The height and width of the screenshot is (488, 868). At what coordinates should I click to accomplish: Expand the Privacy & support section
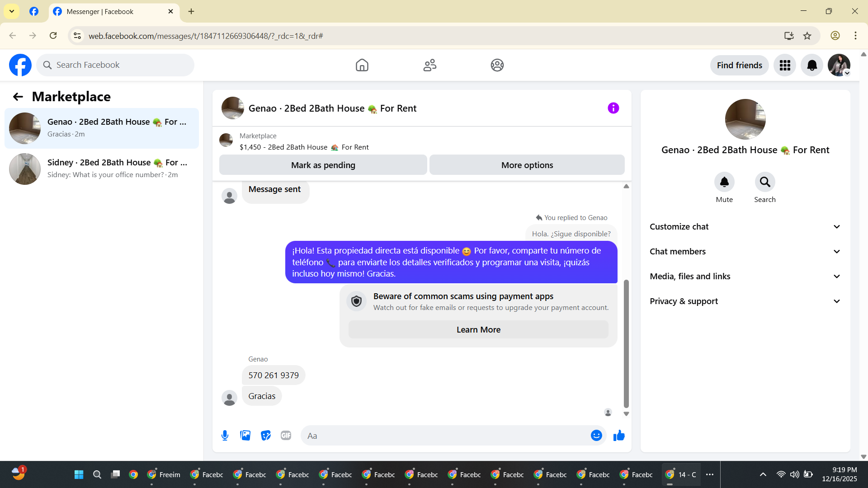coord(745,301)
